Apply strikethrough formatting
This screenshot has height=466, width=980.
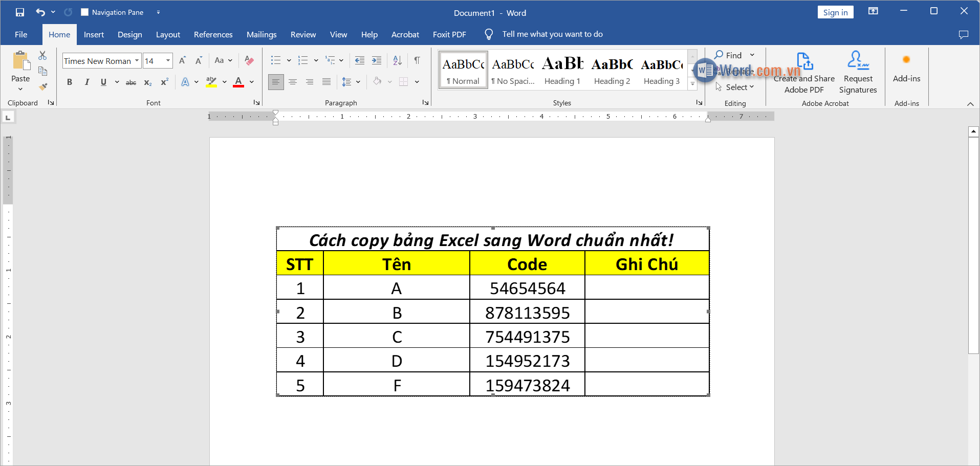[131, 82]
